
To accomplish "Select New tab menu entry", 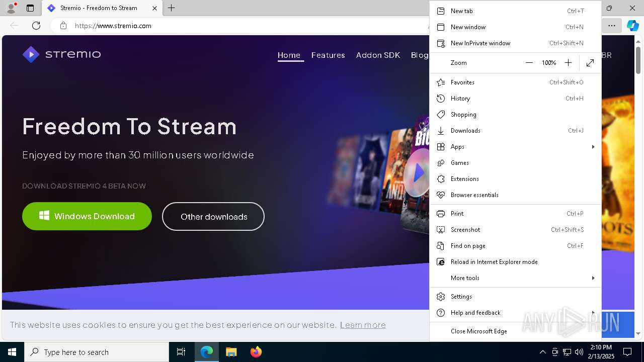I will pyautogui.click(x=515, y=11).
